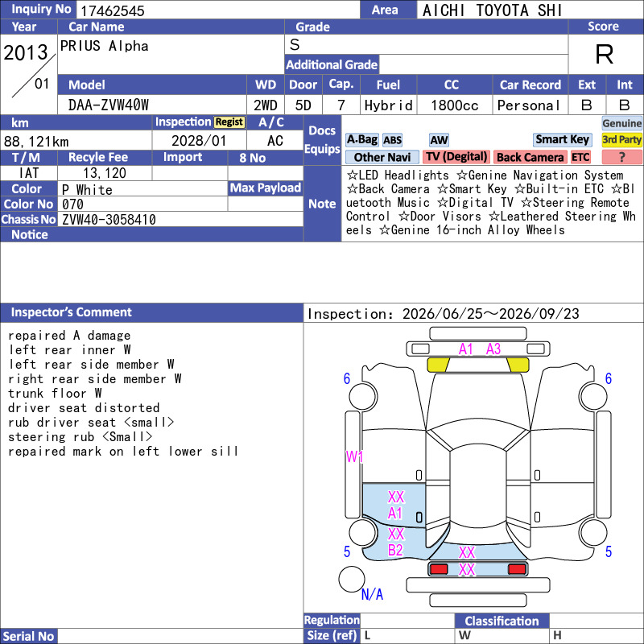The image size is (644, 644).
Task: Click the N/A spare tire circle
Action: pyautogui.click(x=352, y=579)
